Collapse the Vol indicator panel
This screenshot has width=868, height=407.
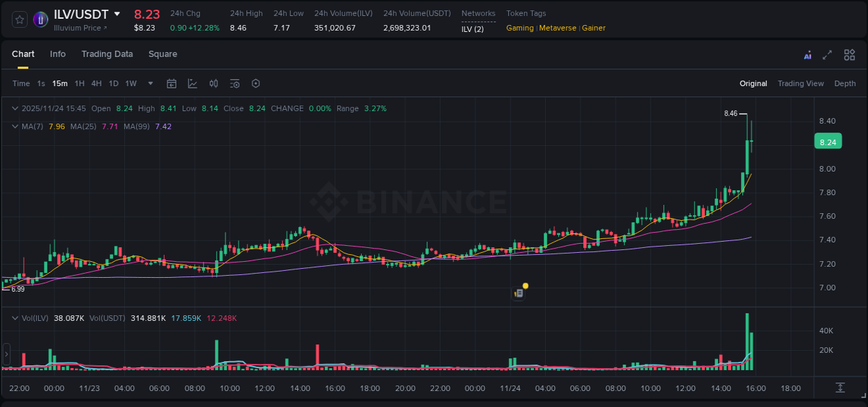click(x=14, y=317)
